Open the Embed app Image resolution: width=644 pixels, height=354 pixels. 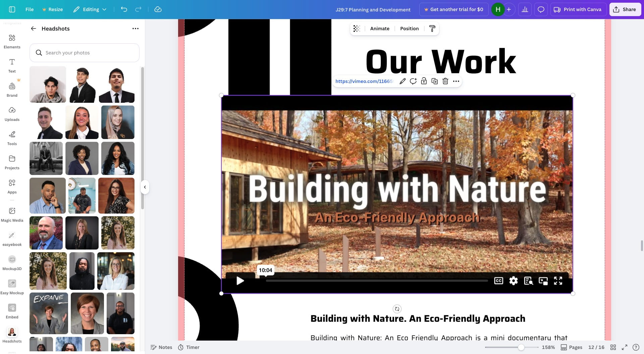[12, 312]
